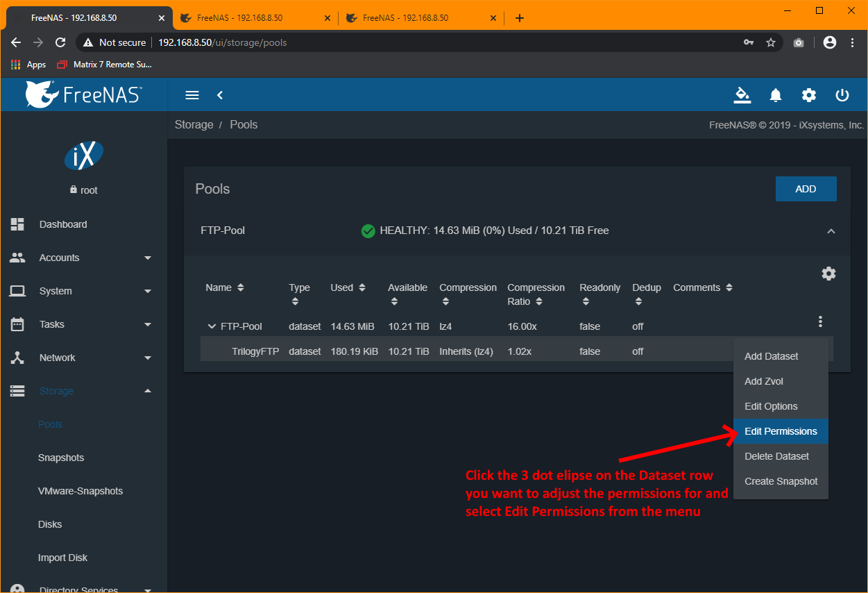The image size is (868, 593).
Task: Expand the Accounts menu arrow
Action: pyautogui.click(x=147, y=258)
